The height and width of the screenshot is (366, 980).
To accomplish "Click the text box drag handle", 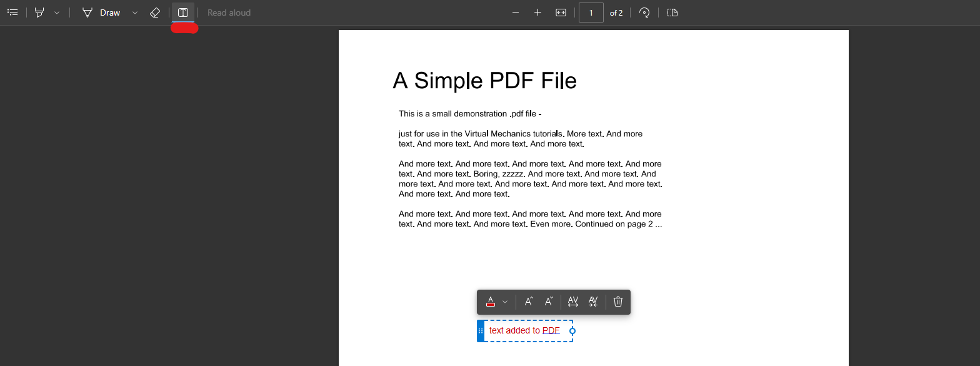I will tap(481, 330).
